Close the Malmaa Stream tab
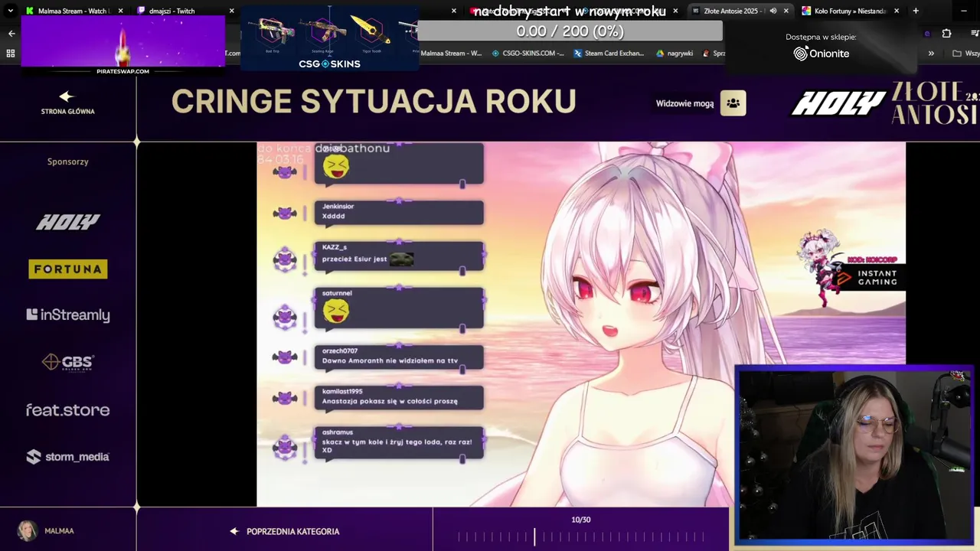The height and width of the screenshot is (551, 980). pyautogui.click(x=120, y=11)
